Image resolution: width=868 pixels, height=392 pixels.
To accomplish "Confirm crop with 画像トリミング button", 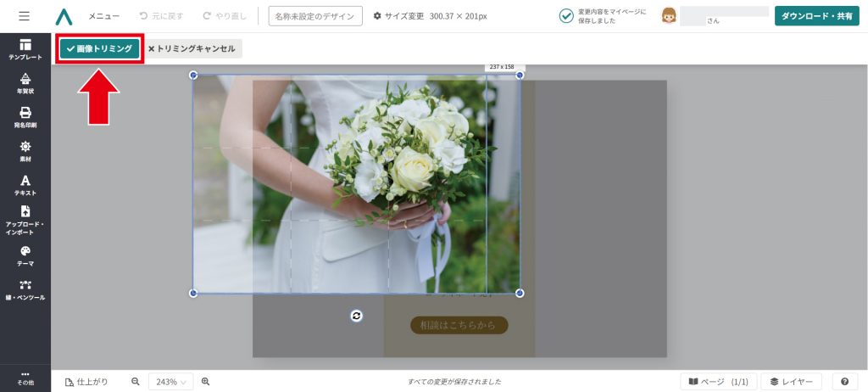I will tap(99, 48).
